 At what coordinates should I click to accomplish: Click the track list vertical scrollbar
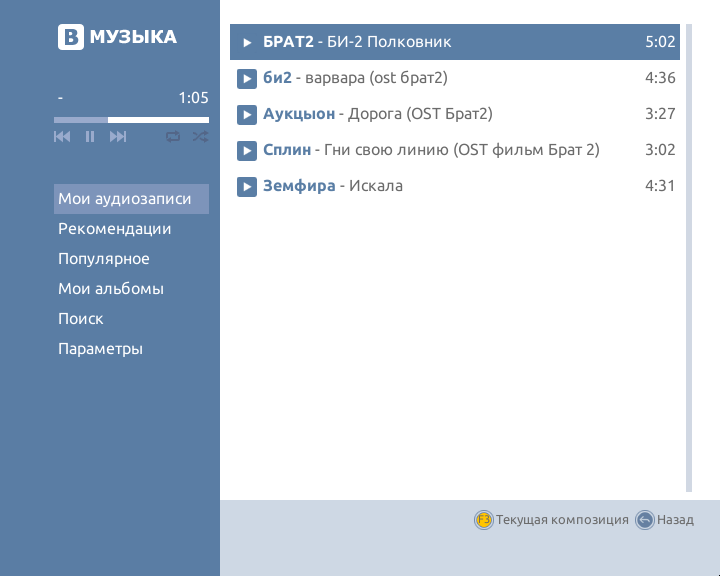coord(689,258)
